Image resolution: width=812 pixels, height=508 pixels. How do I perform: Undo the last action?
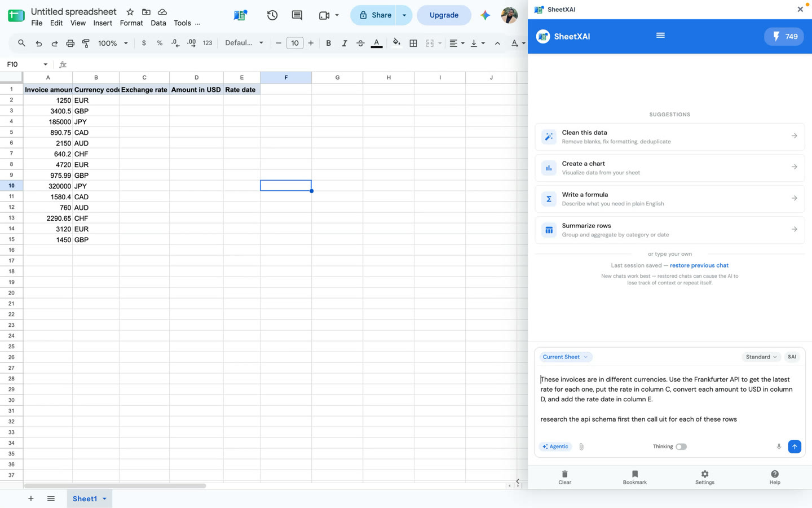tap(38, 43)
